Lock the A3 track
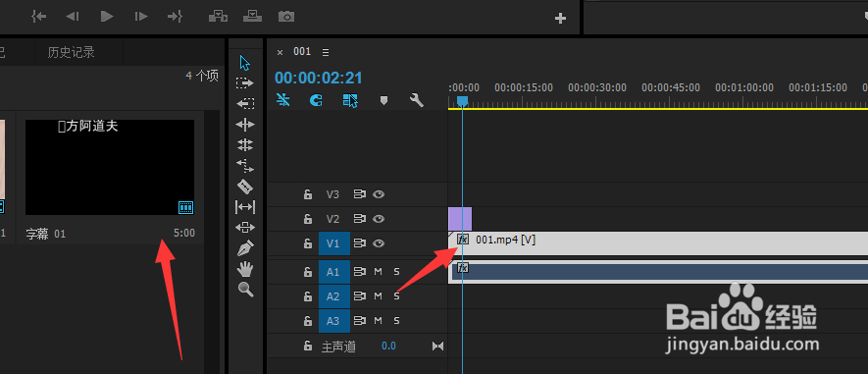 pos(307,321)
